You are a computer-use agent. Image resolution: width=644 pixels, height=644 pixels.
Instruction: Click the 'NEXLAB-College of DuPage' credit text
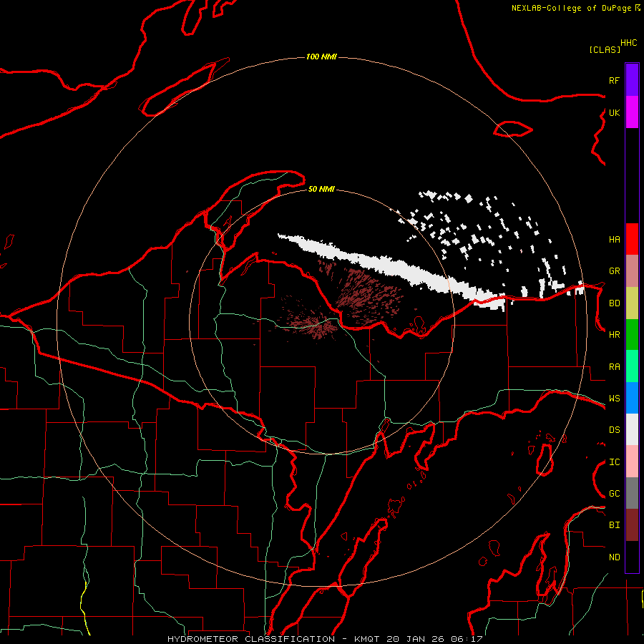[x=571, y=8]
